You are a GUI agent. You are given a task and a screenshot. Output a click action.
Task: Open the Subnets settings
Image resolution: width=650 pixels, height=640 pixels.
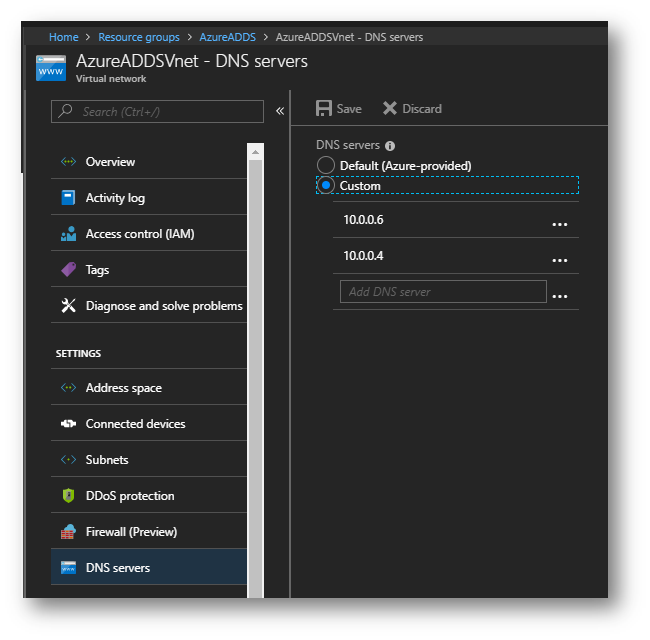coord(149,460)
